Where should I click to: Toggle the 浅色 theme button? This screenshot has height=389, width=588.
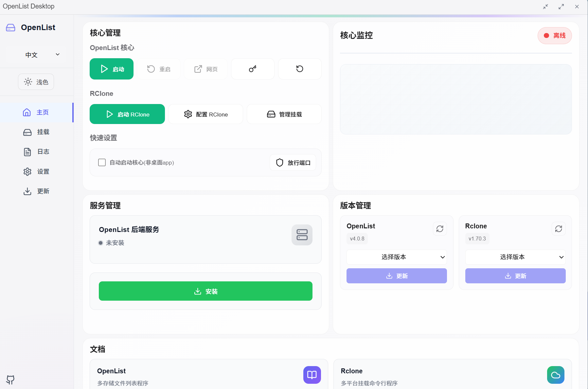coord(36,82)
